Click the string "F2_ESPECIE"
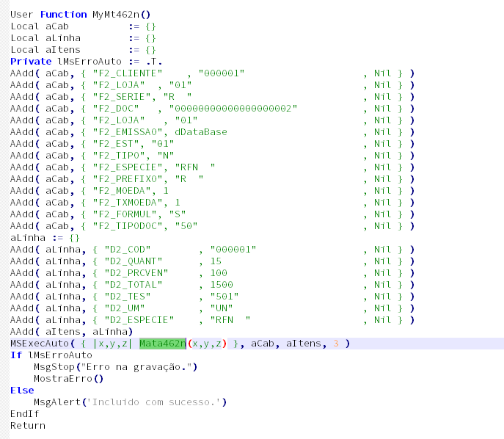Image resolution: width=504 pixels, height=439 pixels. 128,167
